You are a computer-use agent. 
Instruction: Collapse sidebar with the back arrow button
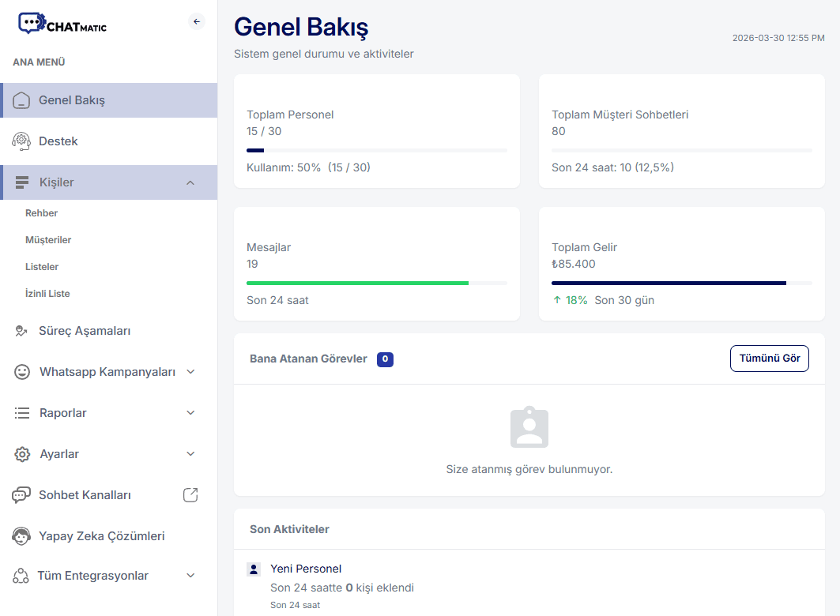197,21
